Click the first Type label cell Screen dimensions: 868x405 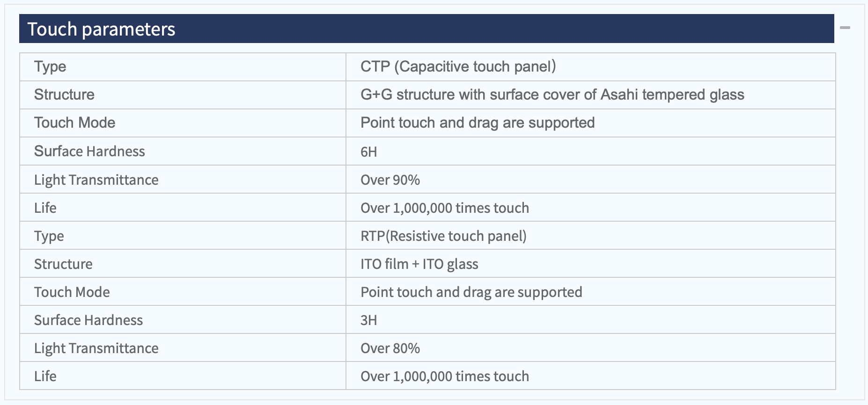coord(183,67)
